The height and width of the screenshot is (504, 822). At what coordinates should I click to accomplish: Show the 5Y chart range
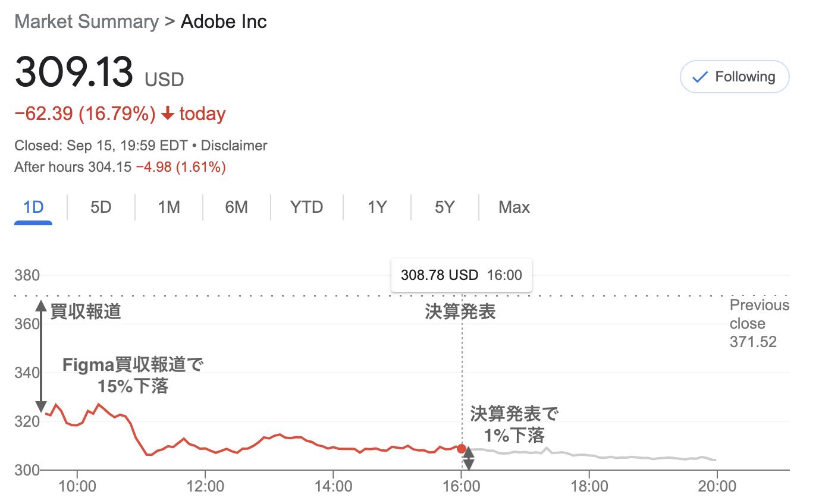click(444, 207)
